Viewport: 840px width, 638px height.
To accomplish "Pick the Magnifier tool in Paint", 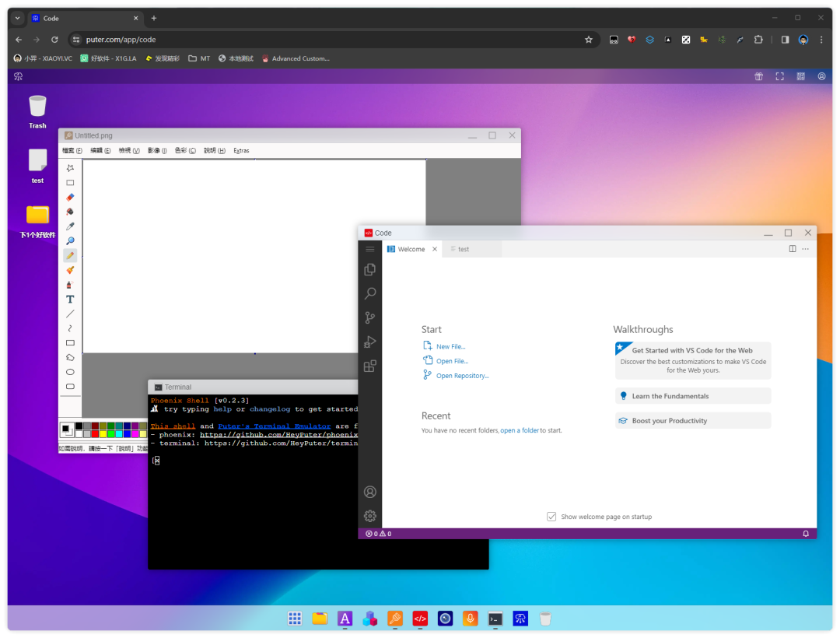I will point(70,241).
